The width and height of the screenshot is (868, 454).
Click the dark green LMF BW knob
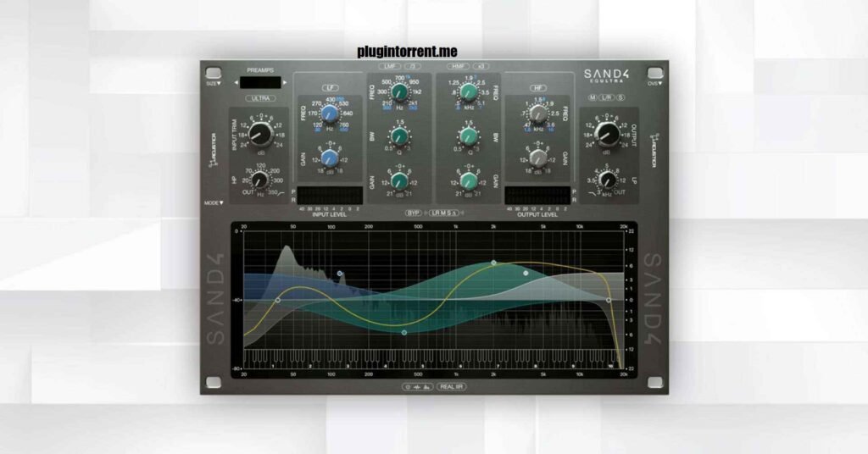tap(400, 136)
